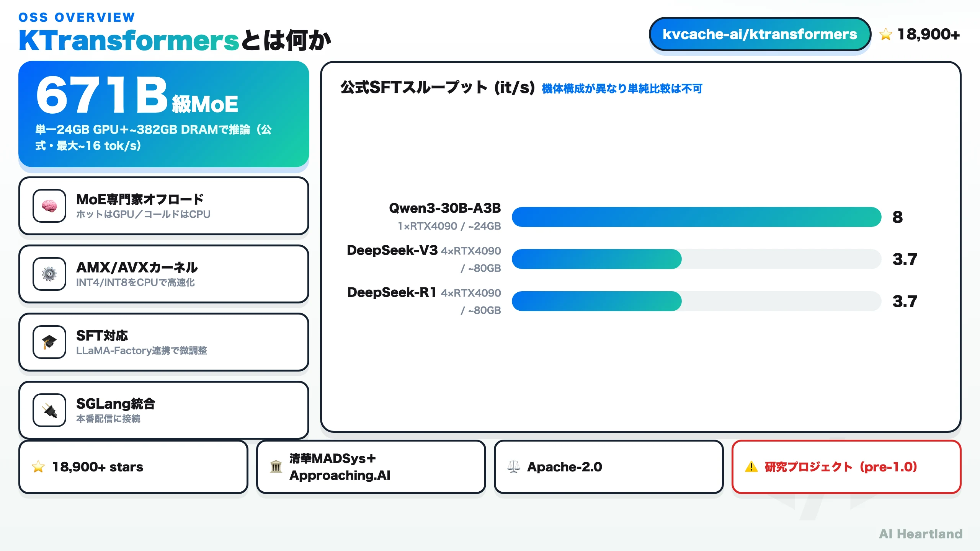Click the brain icon for MoE offload
This screenshot has height=551, width=980.
[49, 206]
